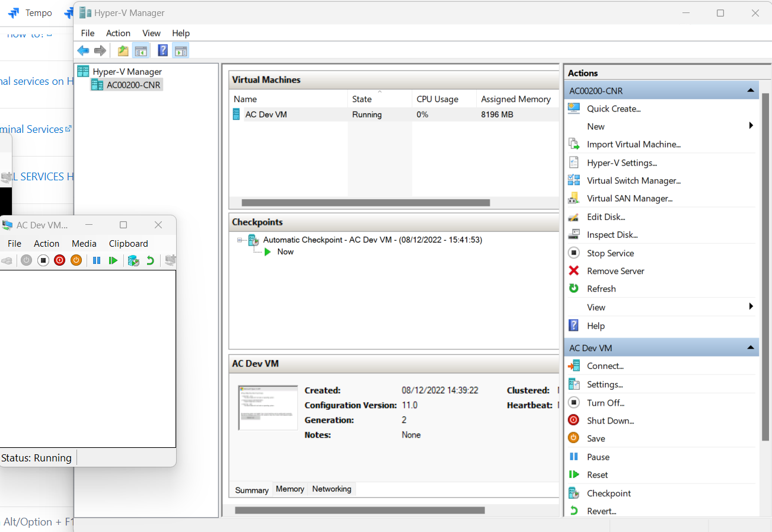Click Shut Down... in AC Dev VM actions

611,420
